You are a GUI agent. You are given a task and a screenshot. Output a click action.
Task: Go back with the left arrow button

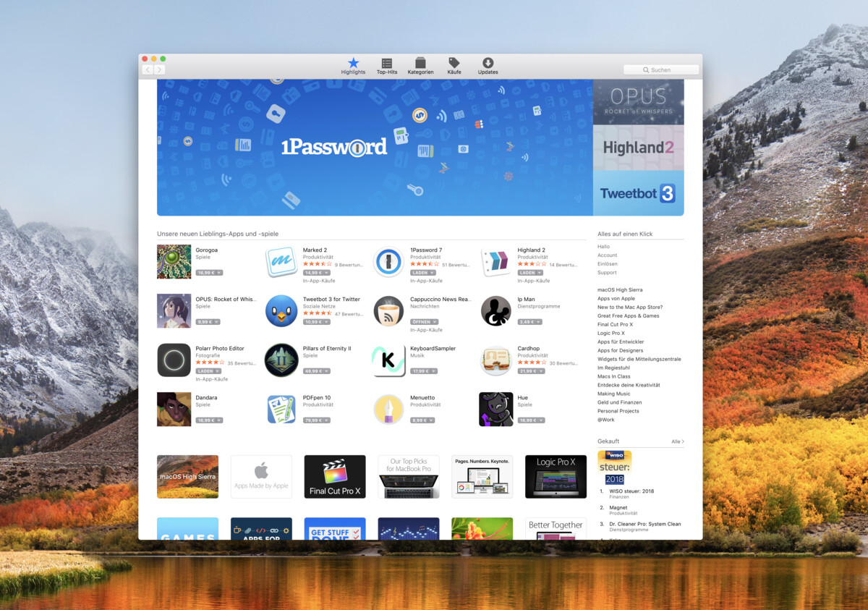tap(148, 69)
